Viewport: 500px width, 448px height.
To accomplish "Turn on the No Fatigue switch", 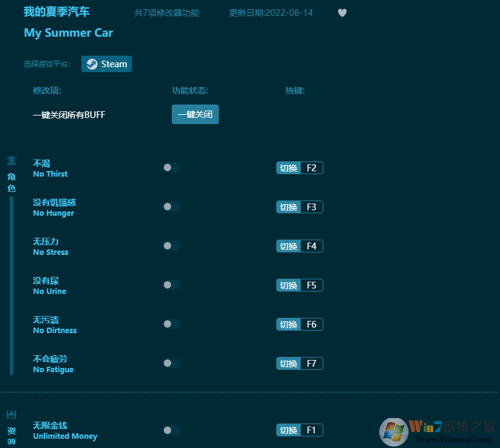I will 172,363.
